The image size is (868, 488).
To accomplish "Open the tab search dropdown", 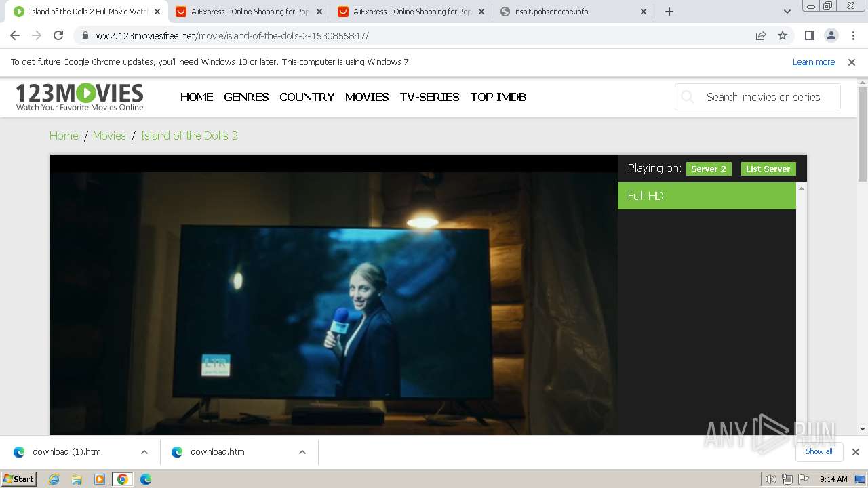I will click(787, 12).
